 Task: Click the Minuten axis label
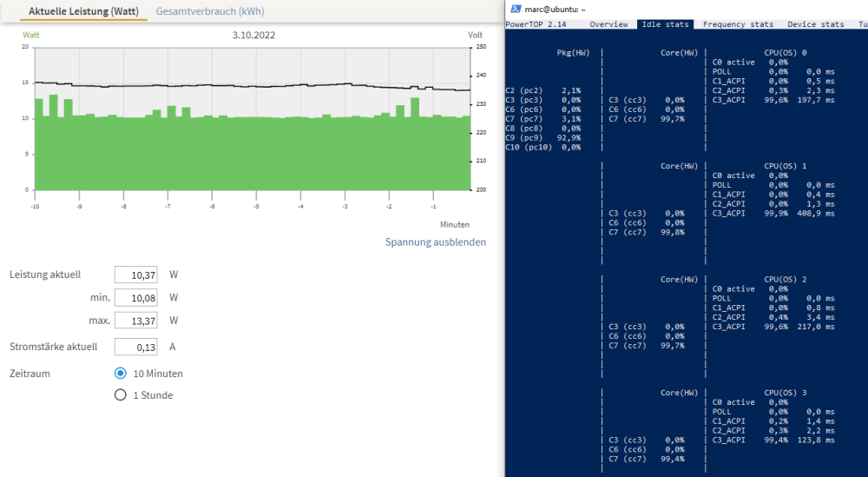(455, 224)
